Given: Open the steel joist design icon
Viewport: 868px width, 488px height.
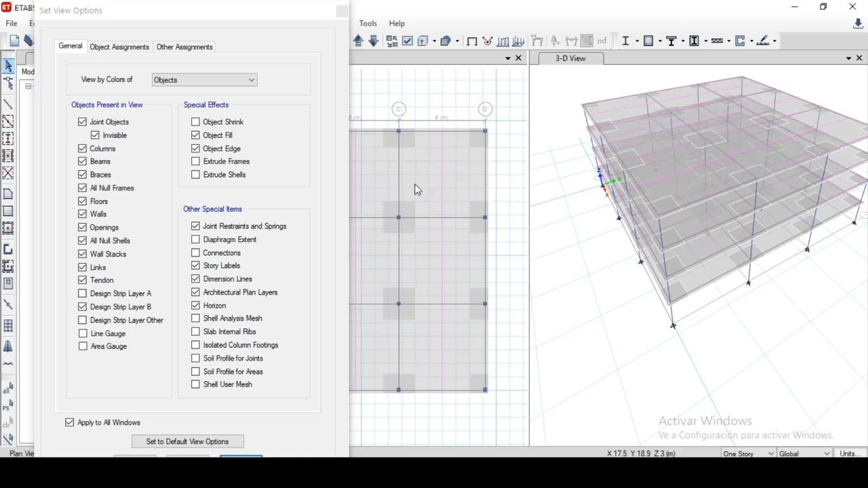Looking at the screenshot, I should (x=717, y=41).
